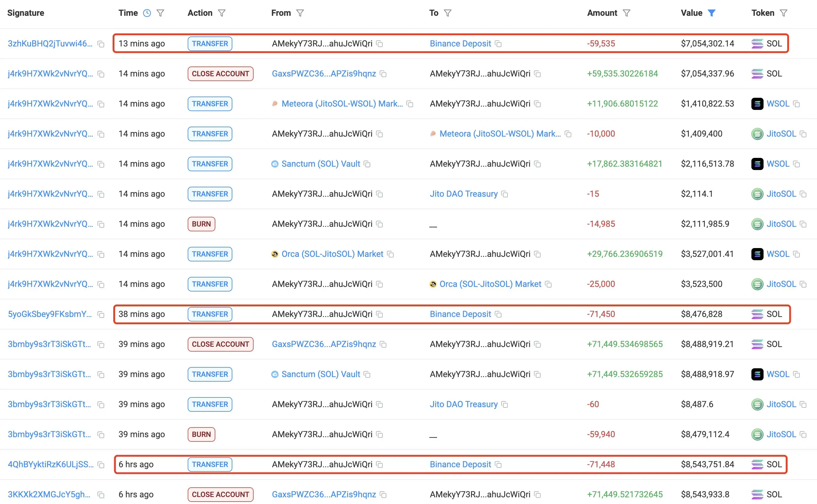Click the To column filter icon

448,13
